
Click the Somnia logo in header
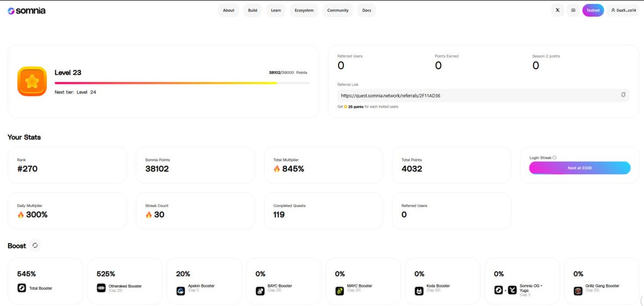click(x=26, y=10)
